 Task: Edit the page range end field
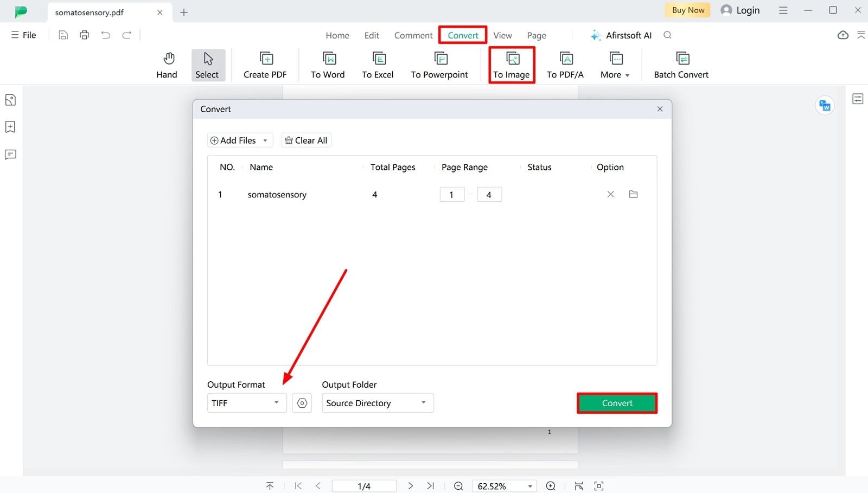[489, 195]
